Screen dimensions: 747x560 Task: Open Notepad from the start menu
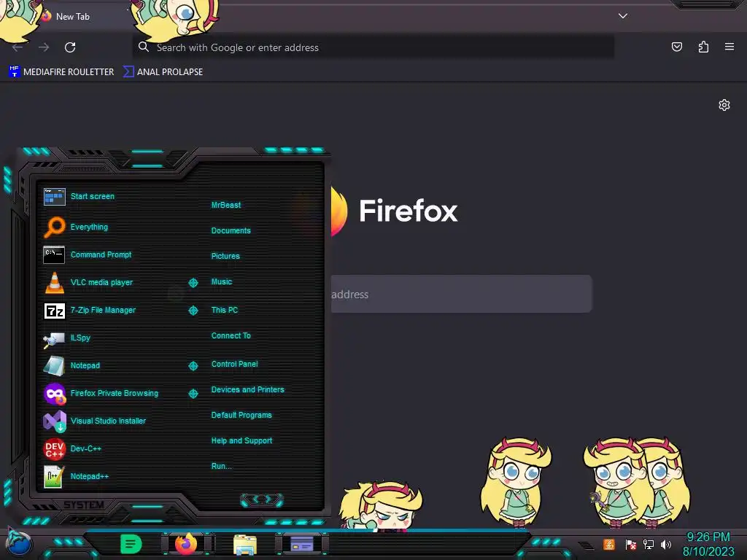(x=71, y=366)
